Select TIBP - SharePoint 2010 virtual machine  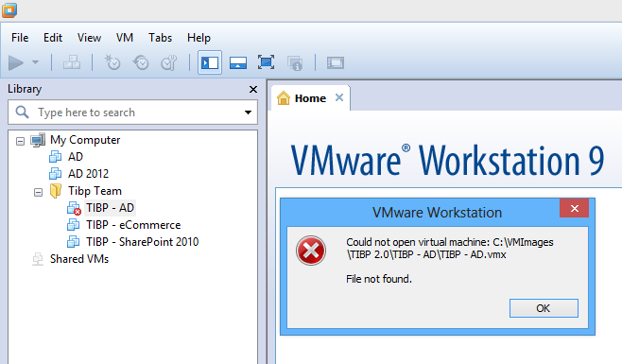tap(143, 242)
